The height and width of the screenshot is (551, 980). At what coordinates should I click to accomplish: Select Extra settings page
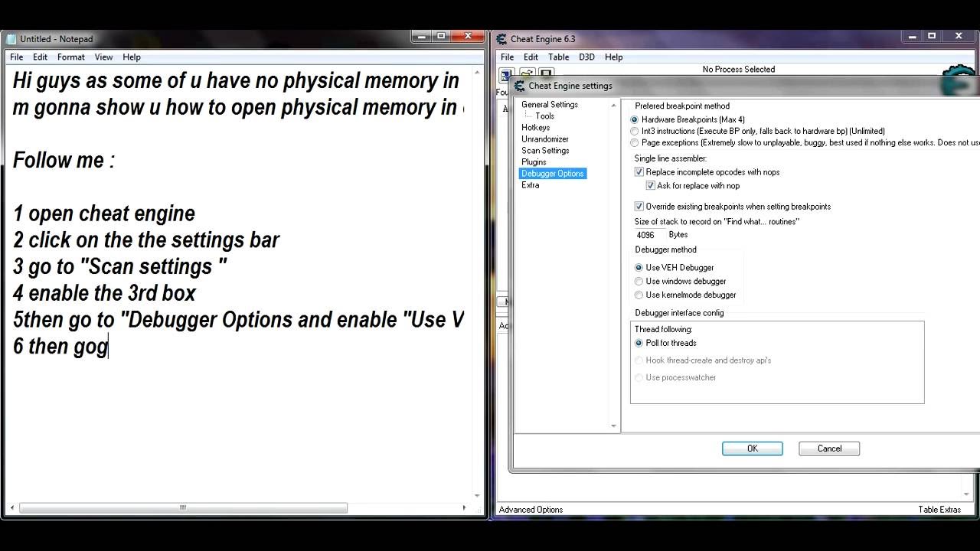530,185
